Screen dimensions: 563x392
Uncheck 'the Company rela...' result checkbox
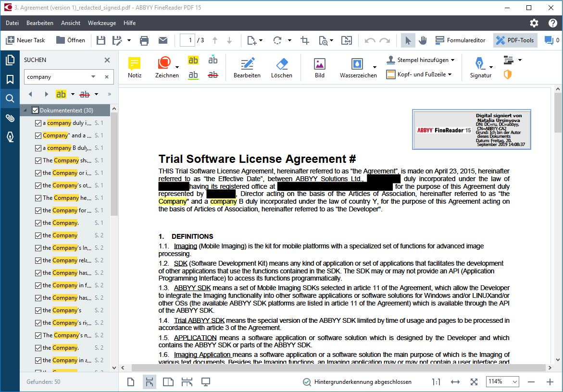38,260
